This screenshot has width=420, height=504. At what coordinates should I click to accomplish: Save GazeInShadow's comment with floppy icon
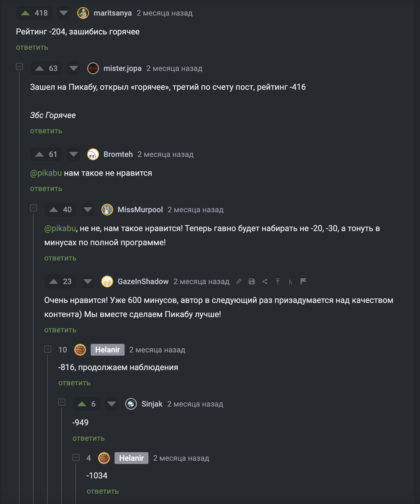click(x=252, y=281)
